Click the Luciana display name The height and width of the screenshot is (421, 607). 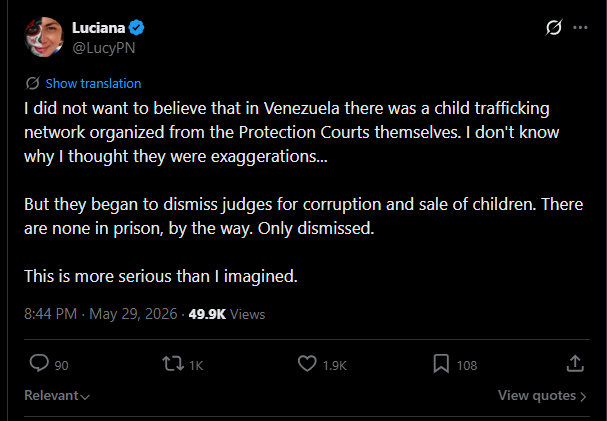(x=98, y=28)
